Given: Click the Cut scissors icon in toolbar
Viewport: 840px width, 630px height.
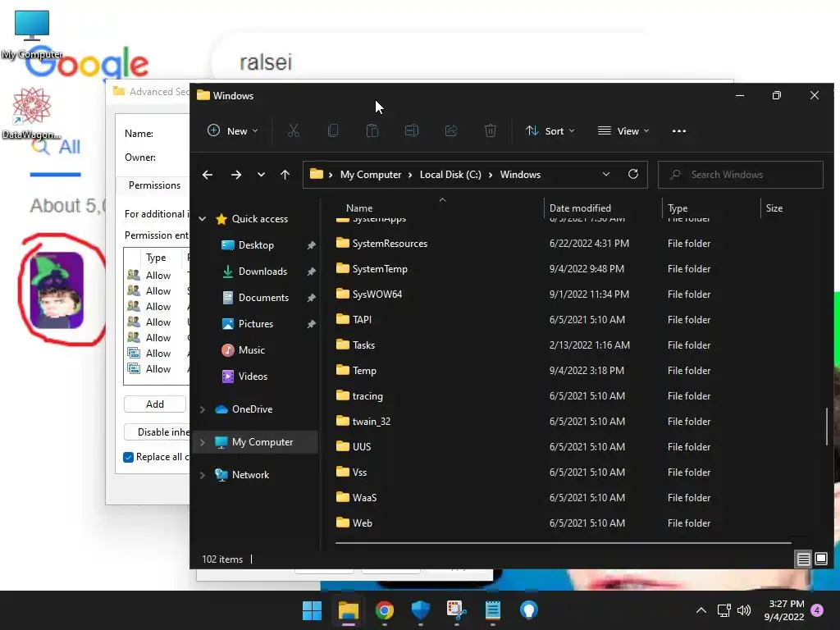Looking at the screenshot, I should click(x=293, y=130).
